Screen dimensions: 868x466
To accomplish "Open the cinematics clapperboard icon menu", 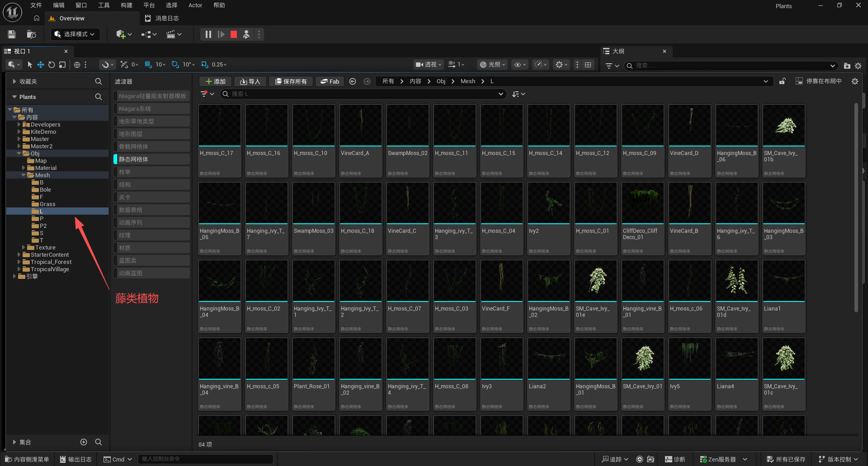I will [x=174, y=34].
